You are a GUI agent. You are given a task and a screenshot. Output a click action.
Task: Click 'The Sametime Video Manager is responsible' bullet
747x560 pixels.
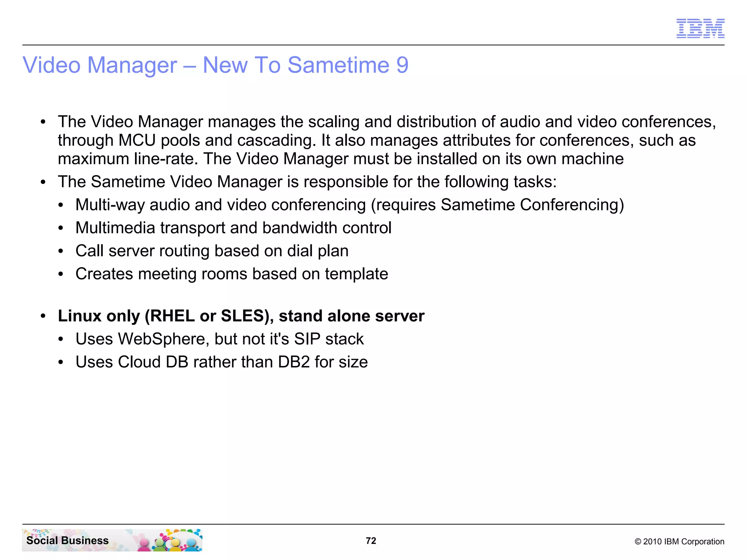(307, 182)
